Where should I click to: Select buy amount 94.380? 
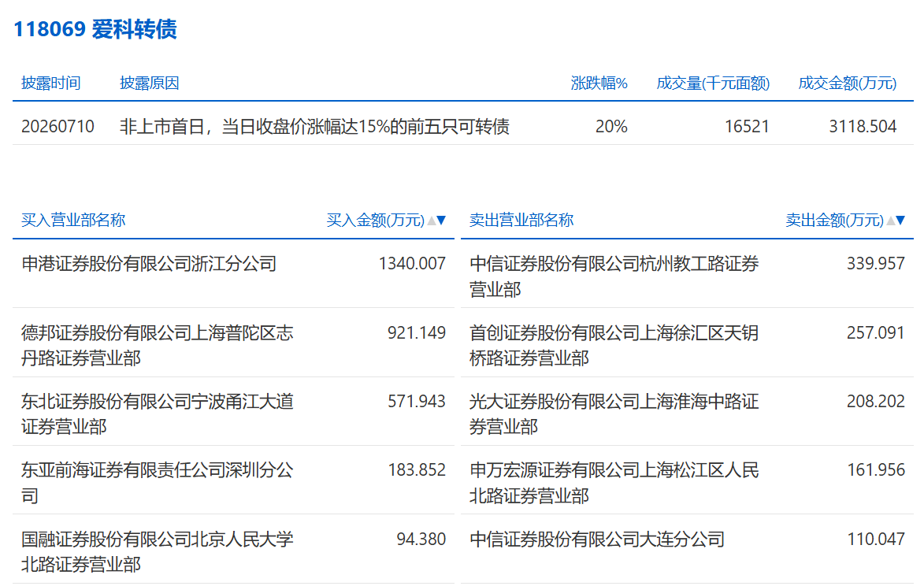421,540
